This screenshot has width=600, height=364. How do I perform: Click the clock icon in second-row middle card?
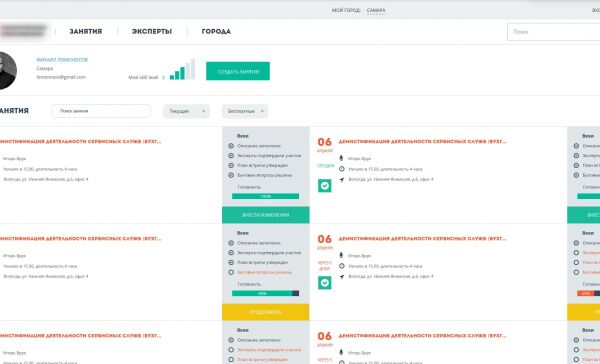(x=342, y=266)
